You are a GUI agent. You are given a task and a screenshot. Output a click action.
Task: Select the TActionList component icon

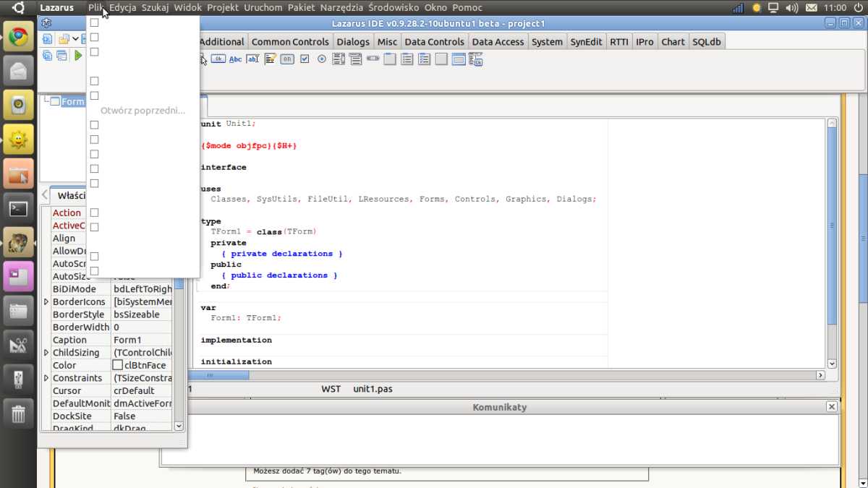[476, 60]
